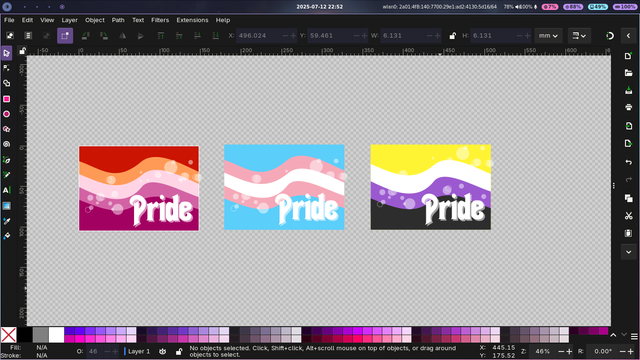Toggle Layer 1 visibility eye icon
Image resolution: width=640 pixels, height=360 pixels.
(162, 351)
